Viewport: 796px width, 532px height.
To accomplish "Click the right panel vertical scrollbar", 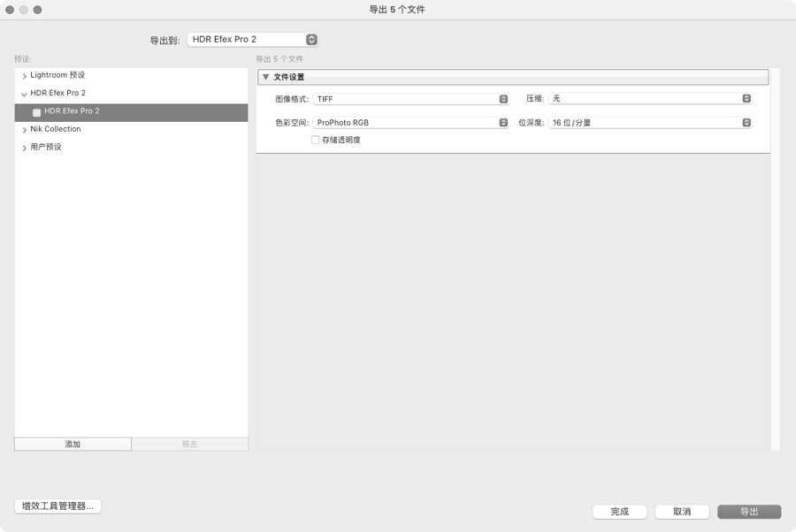I will point(775,260).
